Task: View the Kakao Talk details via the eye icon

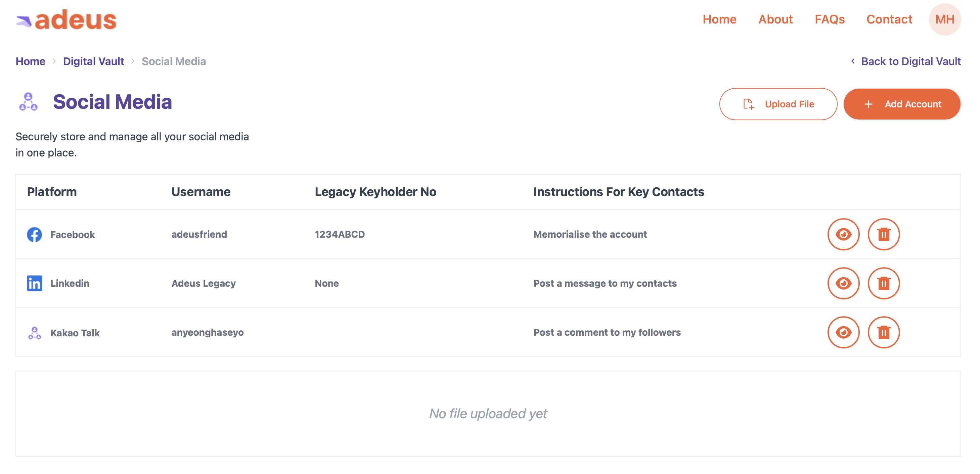Action: pyautogui.click(x=843, y=332)
